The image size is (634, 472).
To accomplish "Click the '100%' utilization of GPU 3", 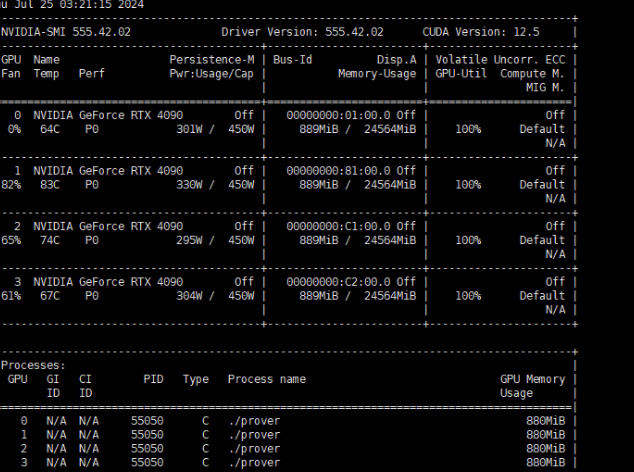I will coord(468,296).
